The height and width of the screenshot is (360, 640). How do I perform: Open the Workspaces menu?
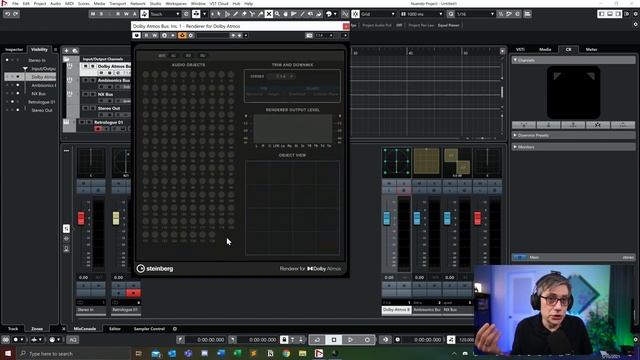click(176, 3)
